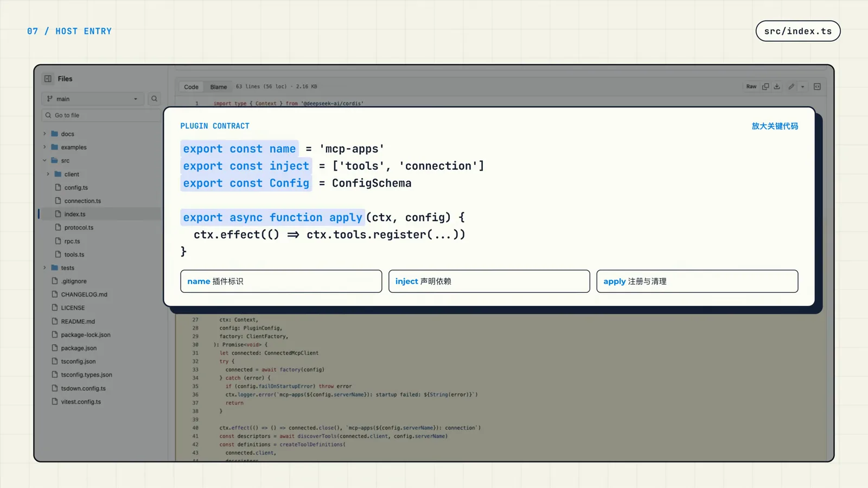
Task: Switch to the Blame tab
Action: click(x=219, y=87)
